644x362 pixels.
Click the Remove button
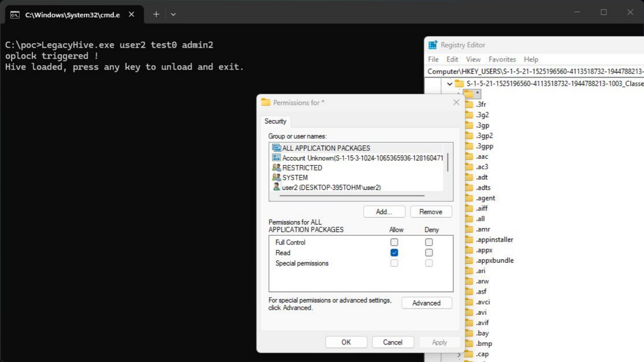[431, 212]
